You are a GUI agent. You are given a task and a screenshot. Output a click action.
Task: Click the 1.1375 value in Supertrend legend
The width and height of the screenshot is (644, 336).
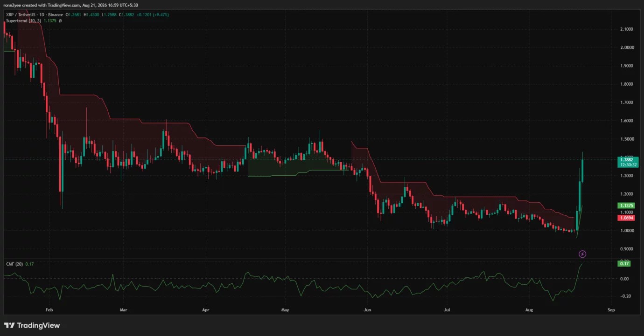(x=50, y=21)
